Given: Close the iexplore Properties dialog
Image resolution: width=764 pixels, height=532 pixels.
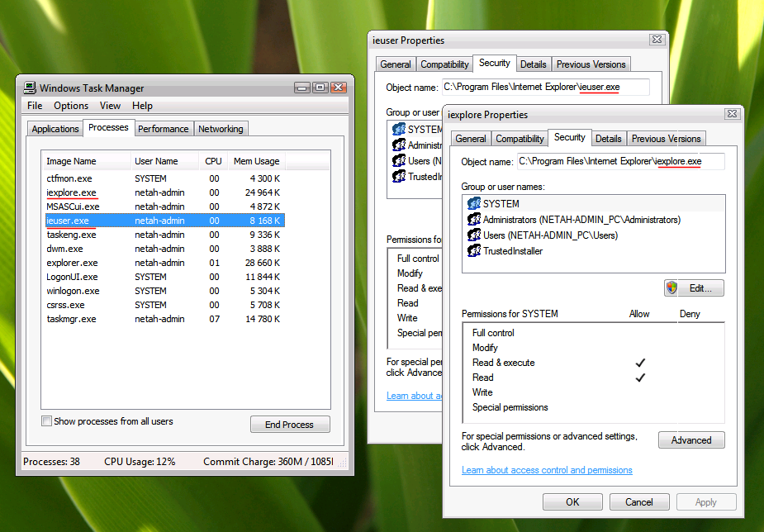Looking at the screenshot, I should 731,114.
